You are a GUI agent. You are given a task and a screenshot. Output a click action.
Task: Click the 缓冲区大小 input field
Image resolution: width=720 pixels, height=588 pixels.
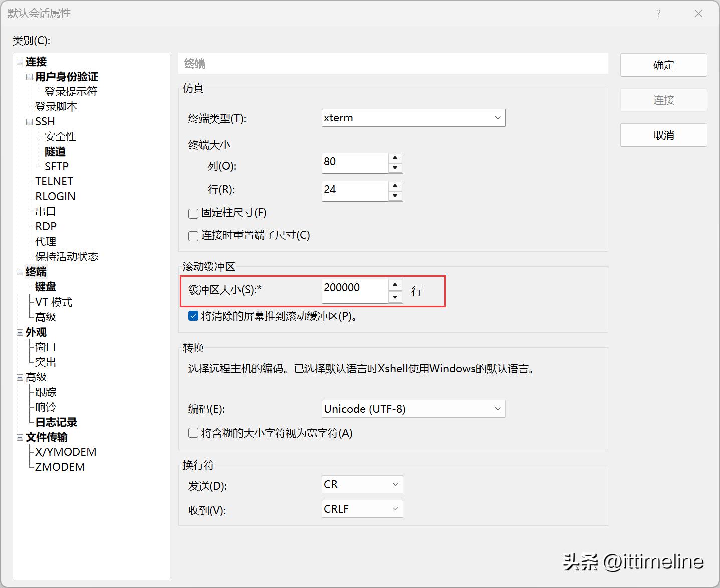coord(354,290)
